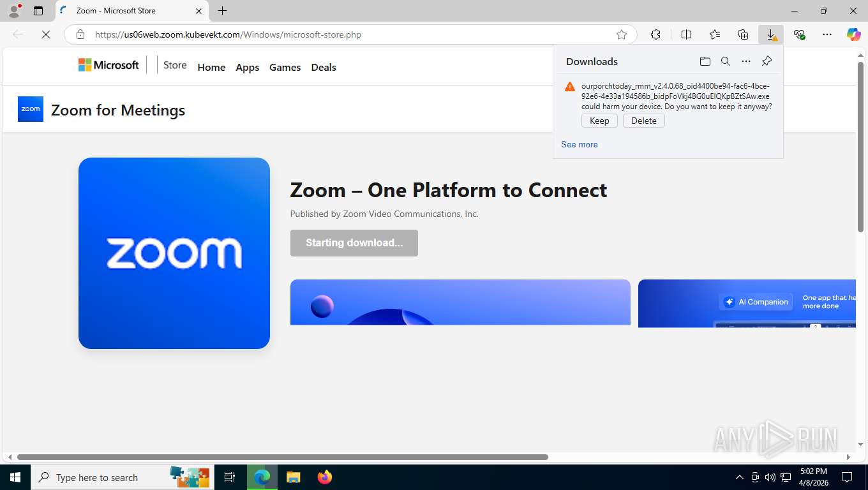Go to the Home menu item
Viewport: 868px width, 490px height.
(211, 67)
